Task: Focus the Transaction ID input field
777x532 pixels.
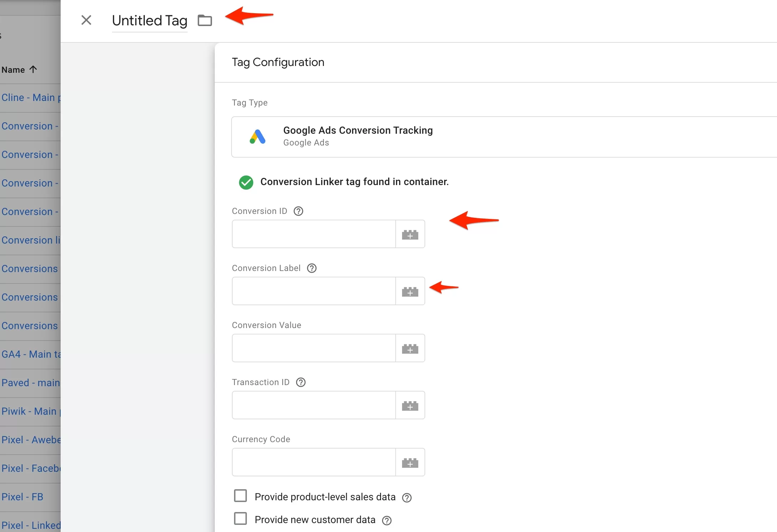Action: 314,405
